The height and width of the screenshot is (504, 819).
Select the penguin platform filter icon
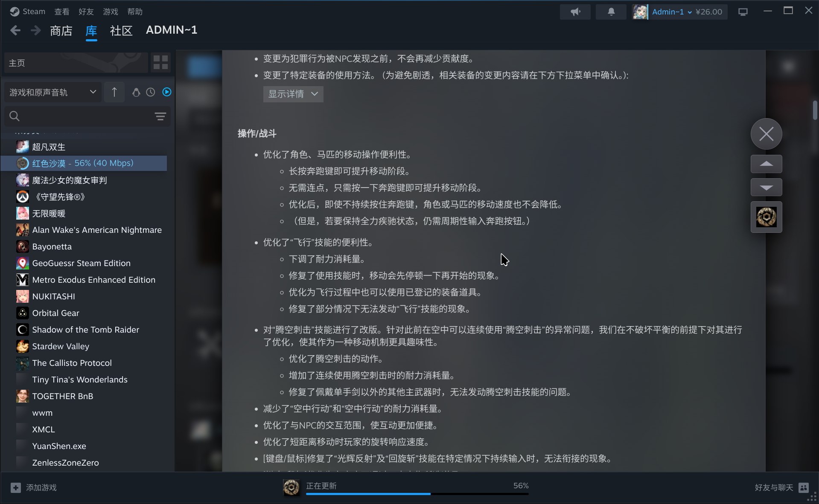[x=136, y=92]
